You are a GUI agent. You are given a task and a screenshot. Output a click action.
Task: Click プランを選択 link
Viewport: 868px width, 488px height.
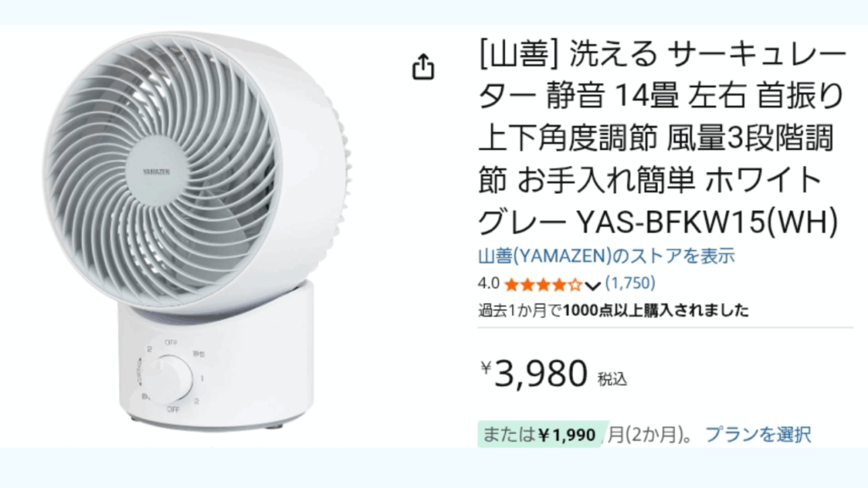click(758, 435)
